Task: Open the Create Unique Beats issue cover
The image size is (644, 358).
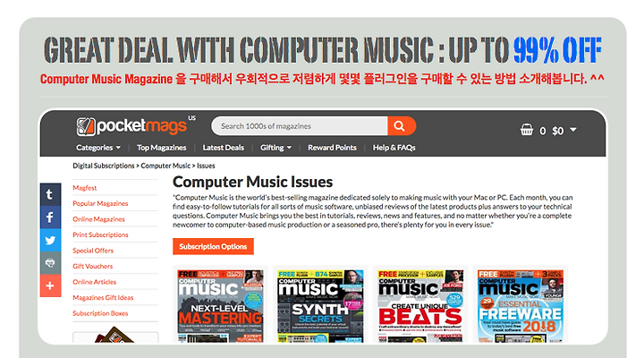Action: tap(420, 306)
